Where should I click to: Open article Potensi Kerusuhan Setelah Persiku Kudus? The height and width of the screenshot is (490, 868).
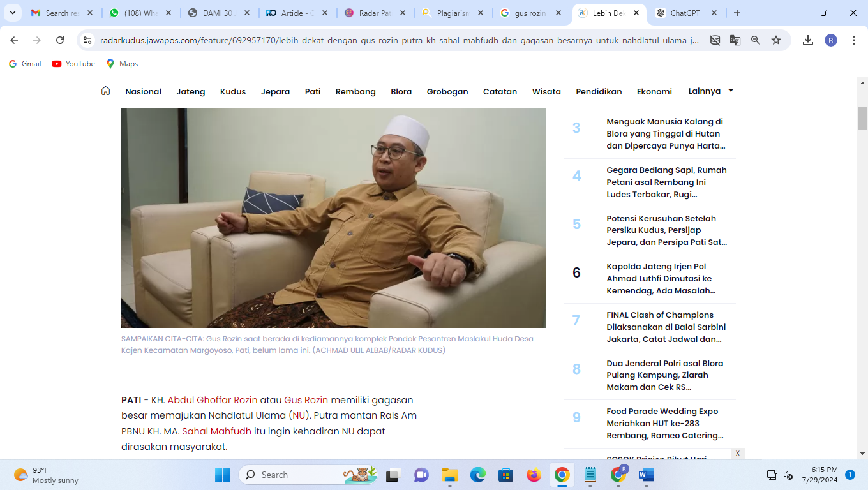pos(666,230)
